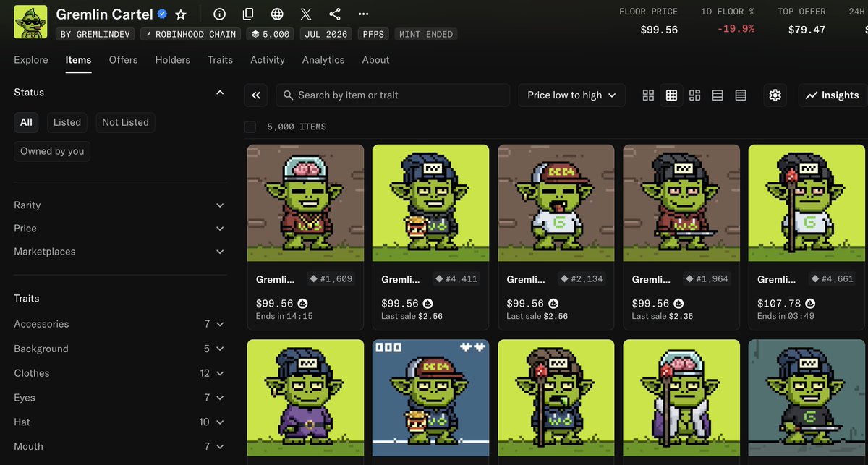This screenshot has height=465, width=868.
Task: Select the compact grid view
Action: tap(671, 95)
